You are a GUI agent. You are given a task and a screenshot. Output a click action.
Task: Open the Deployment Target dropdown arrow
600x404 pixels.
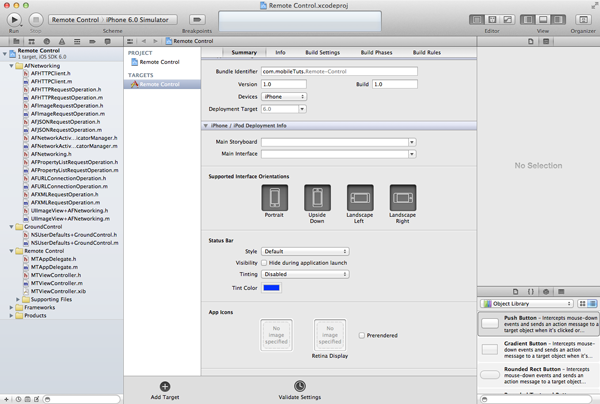302,109
